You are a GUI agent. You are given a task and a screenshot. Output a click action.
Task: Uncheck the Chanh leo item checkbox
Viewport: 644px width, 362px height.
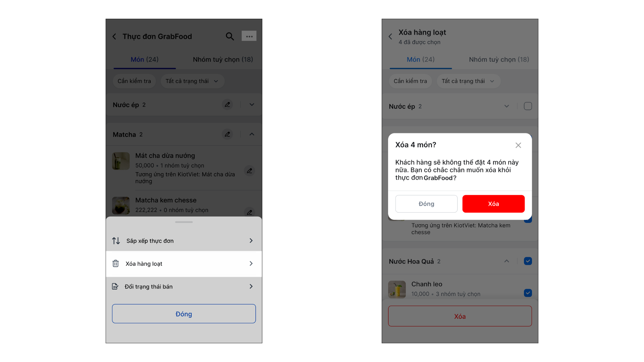pyautogui.click(x=528, y=293)
